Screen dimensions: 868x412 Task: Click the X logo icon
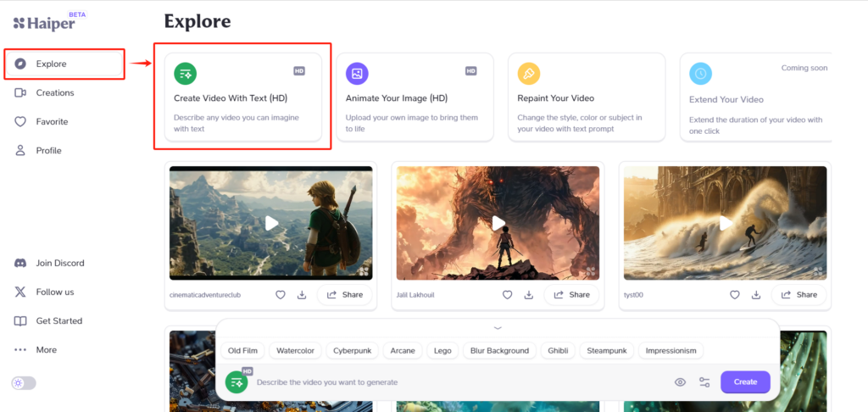(20, 292)
